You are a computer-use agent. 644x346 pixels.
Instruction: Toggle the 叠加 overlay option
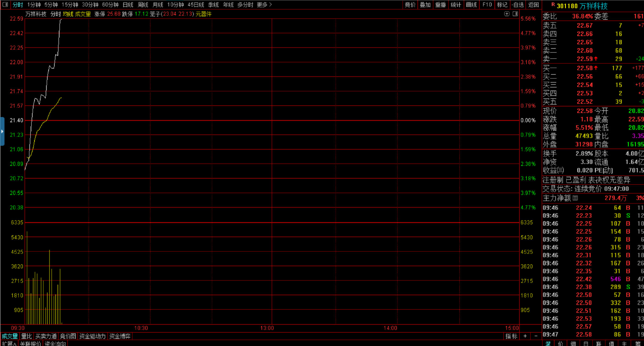pos(425,5)
